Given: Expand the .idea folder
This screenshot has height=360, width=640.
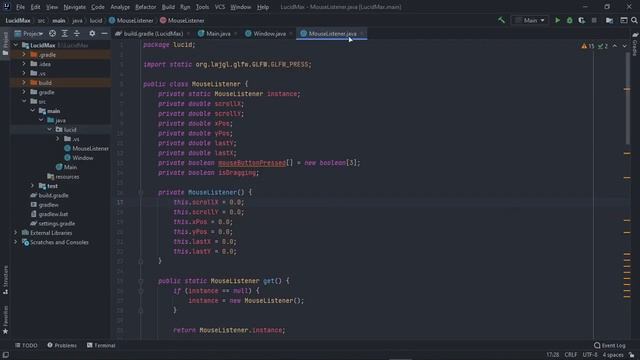Looking at the screenshot, I should 24,64.
